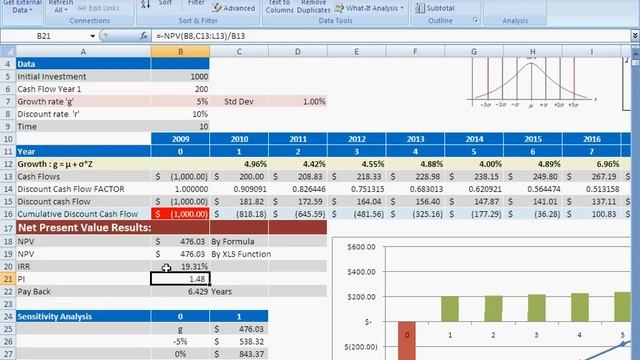Viewport: 640px width, 360px height.
Task: Click the Select All corner of the grid
Action: coord(8,51)
